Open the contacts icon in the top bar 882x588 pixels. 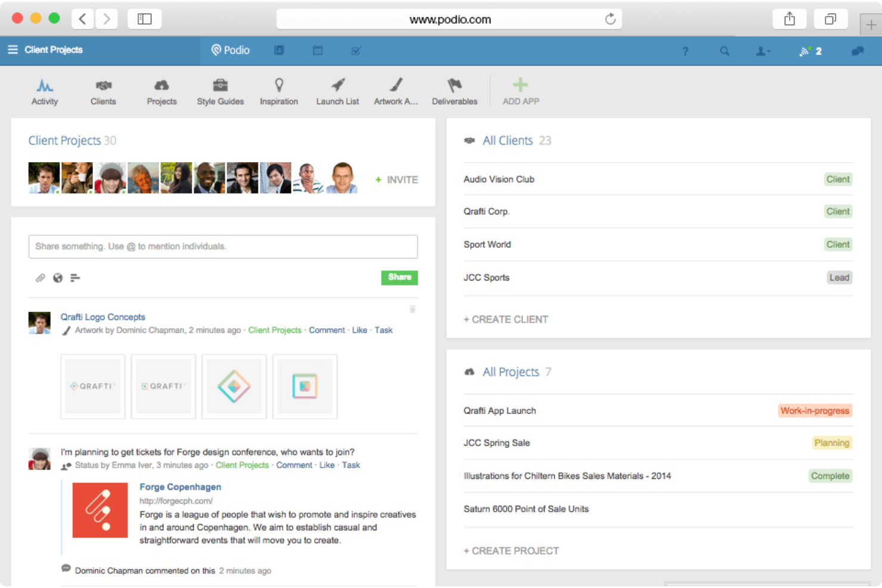(x=279, y=51)
